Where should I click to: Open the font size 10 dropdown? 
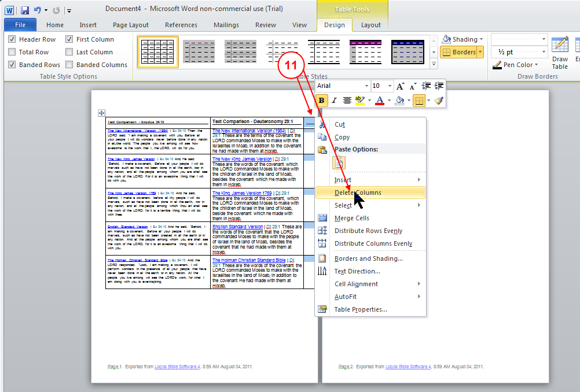coord(390,86)
